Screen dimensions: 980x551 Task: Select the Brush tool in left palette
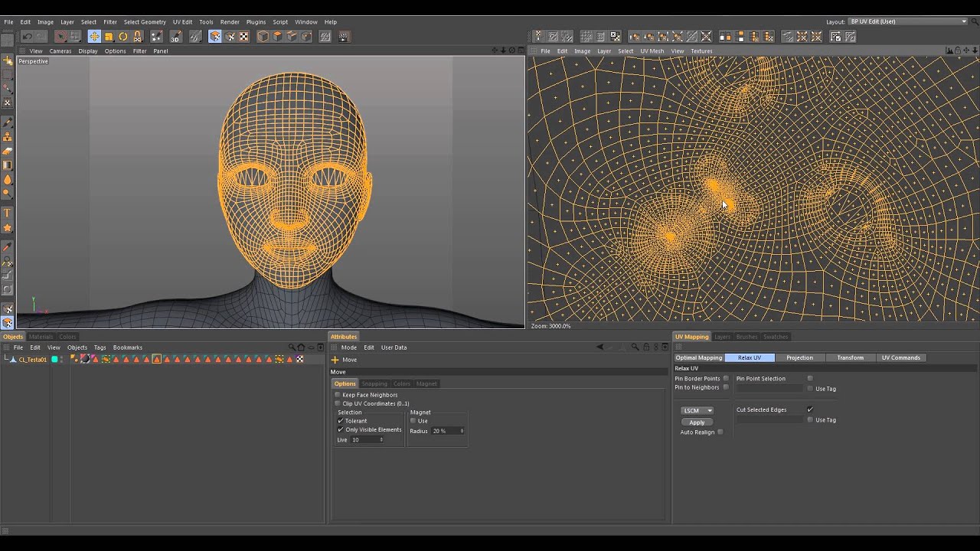point(8,122)
